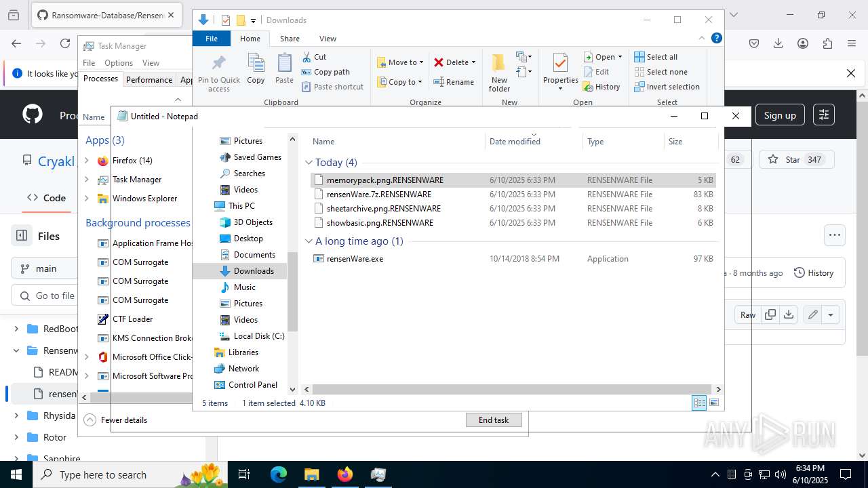Image resolution: width=868 pixels, height=488 pixels.
Task: Click Select none in ribbon
Action: [661, 72]
